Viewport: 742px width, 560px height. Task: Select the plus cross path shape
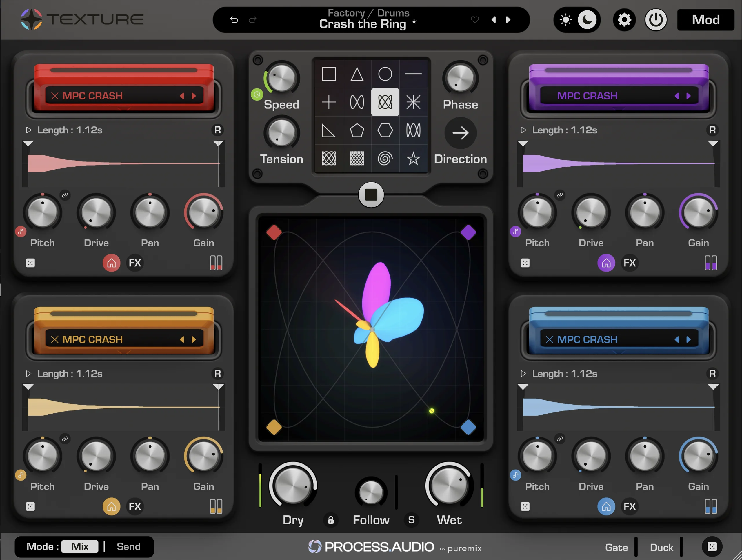tap(328, 102)
